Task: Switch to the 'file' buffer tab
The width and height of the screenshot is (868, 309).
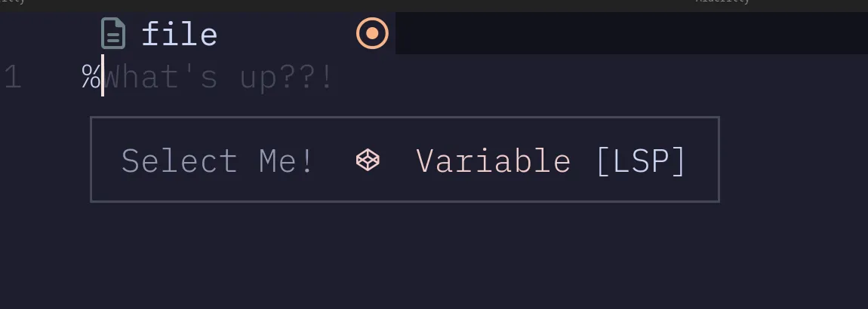Action: [180, 35]
